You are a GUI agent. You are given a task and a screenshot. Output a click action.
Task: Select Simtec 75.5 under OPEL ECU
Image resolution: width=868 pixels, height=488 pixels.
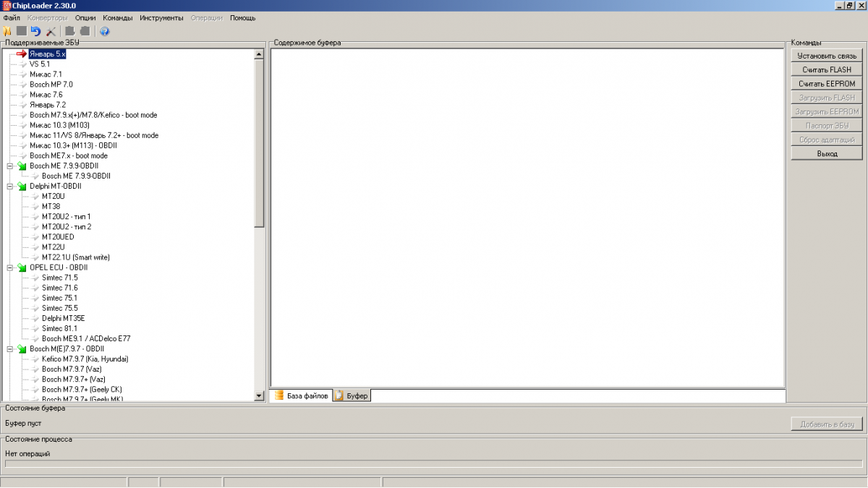[59, 308]
